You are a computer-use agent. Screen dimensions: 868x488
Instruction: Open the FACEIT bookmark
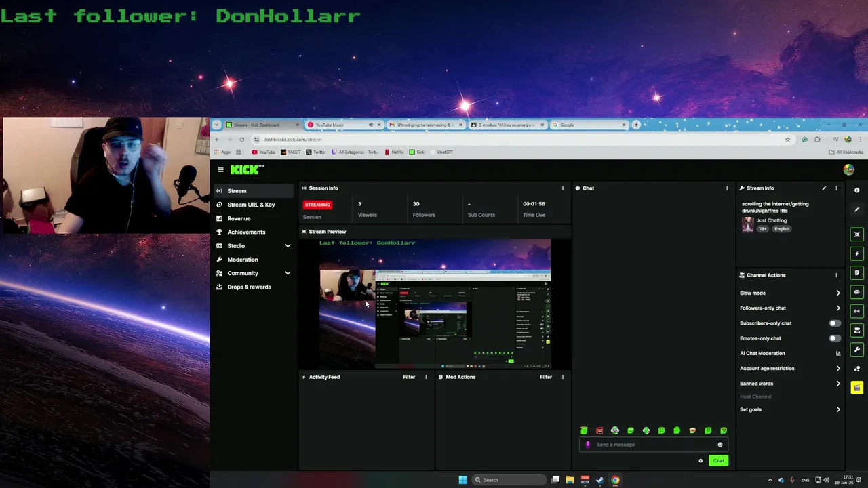tap(290, 152)
